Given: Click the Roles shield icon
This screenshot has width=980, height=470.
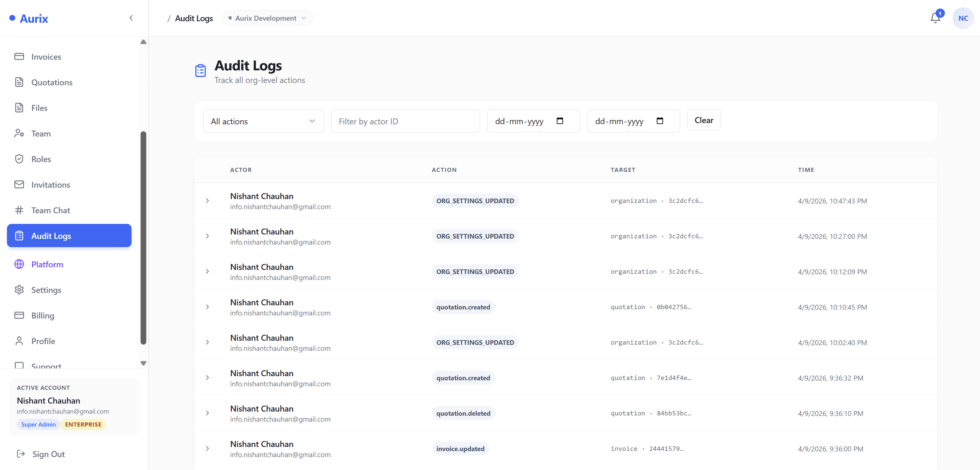Looking at the screenshot, I should tap(19, 159).
